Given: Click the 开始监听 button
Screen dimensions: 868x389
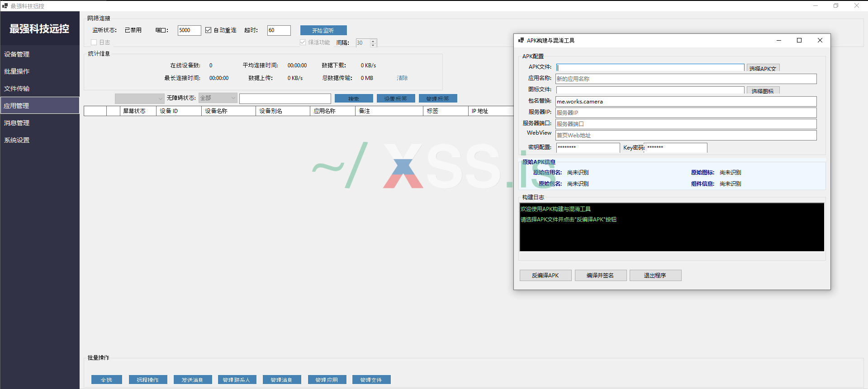Looking at the screenshot, I should click(323, 30).
